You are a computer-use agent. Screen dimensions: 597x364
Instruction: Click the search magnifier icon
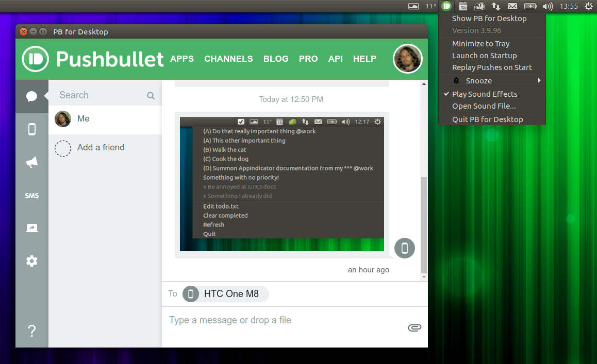click(x=151, y=95)
